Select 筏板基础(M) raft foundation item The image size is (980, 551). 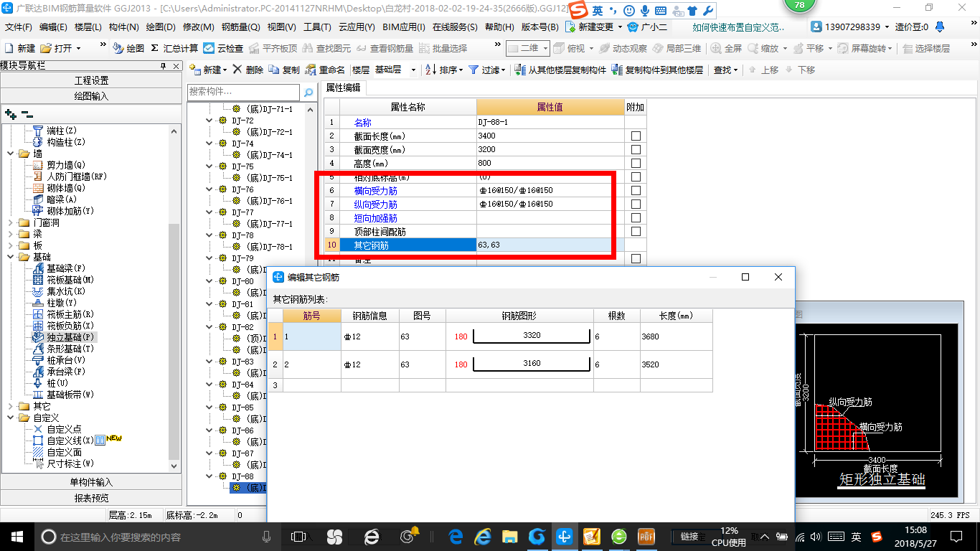click(70, 280)
